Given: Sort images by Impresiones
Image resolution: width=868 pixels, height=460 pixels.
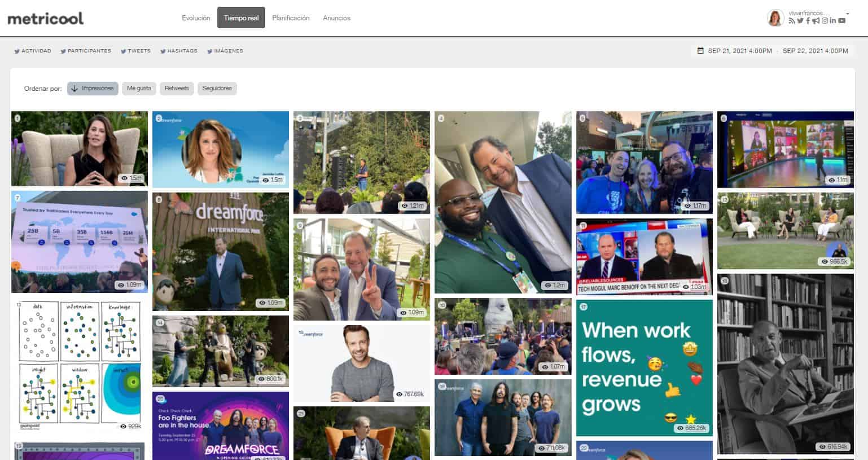Looking at the screenshot, I should (93, 88).
